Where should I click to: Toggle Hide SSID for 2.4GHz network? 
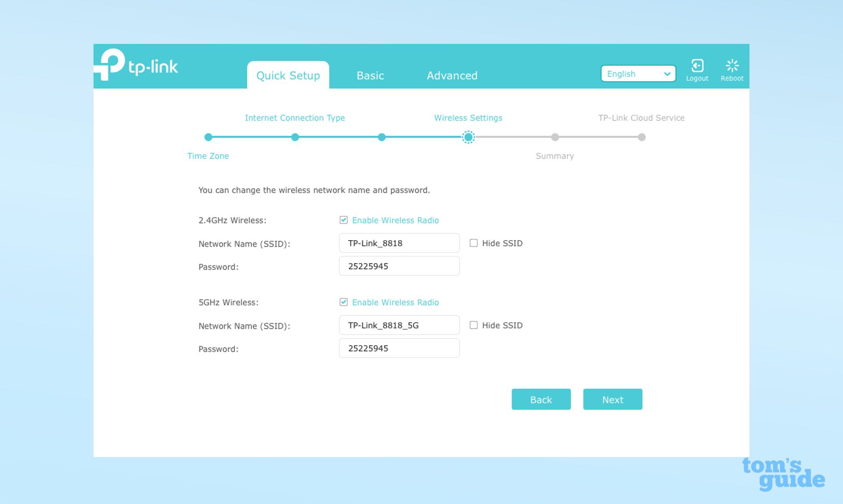coord(473,243)
